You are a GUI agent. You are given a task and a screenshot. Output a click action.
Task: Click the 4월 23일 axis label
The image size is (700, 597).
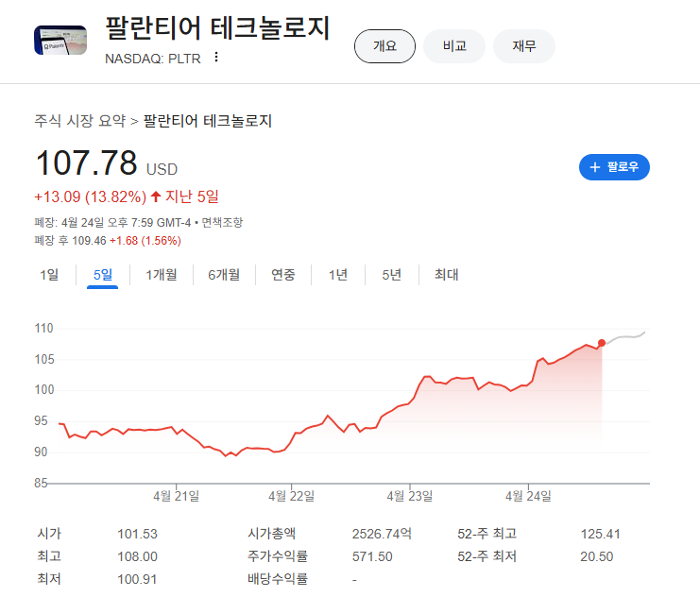(410, 496)
